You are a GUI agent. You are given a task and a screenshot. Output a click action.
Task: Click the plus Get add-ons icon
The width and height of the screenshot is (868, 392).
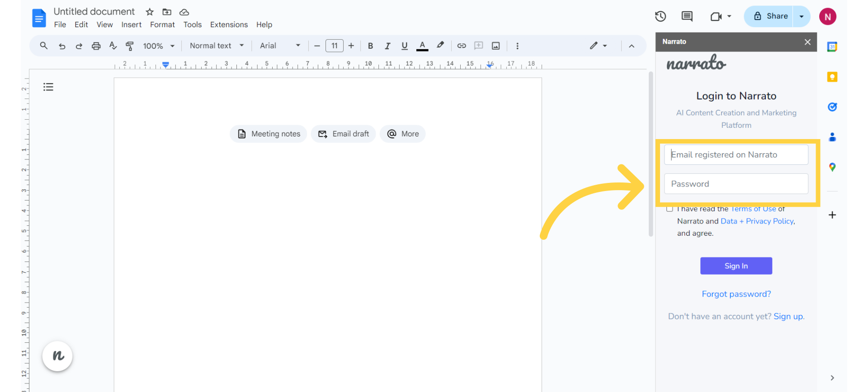(x=832, y=215)
